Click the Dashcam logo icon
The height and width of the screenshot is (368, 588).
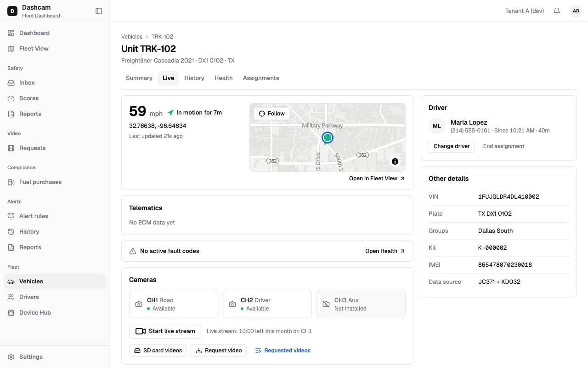(x=12, y=11)
